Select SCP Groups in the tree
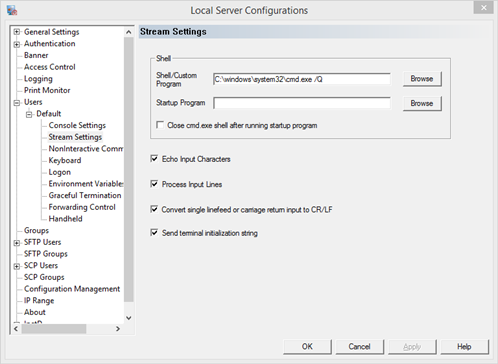 (x=44, y=277)
